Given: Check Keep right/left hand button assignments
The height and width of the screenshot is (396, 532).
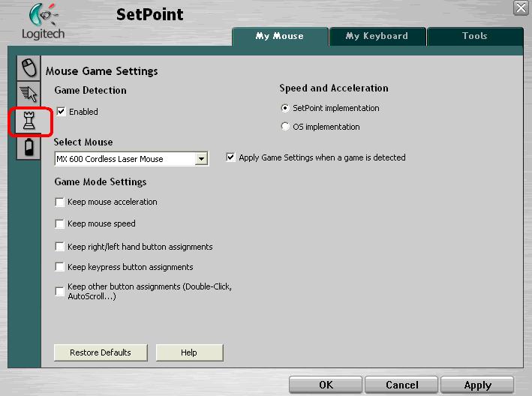Looking at the screenshot, I should [60, 247].
